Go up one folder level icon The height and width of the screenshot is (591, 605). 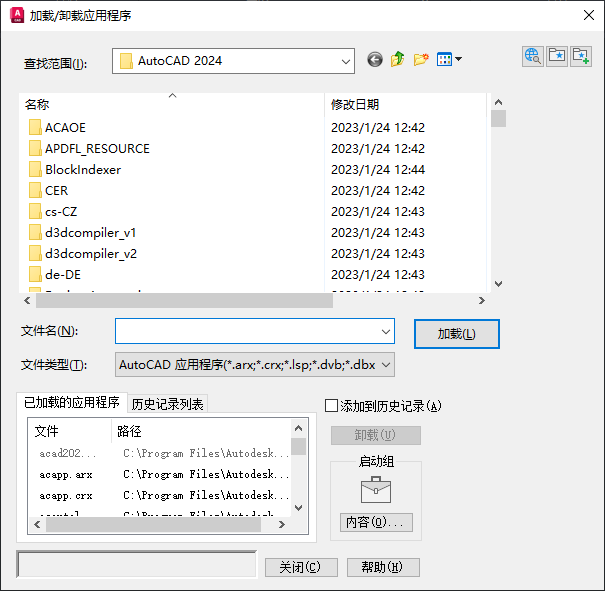(397, 59)
